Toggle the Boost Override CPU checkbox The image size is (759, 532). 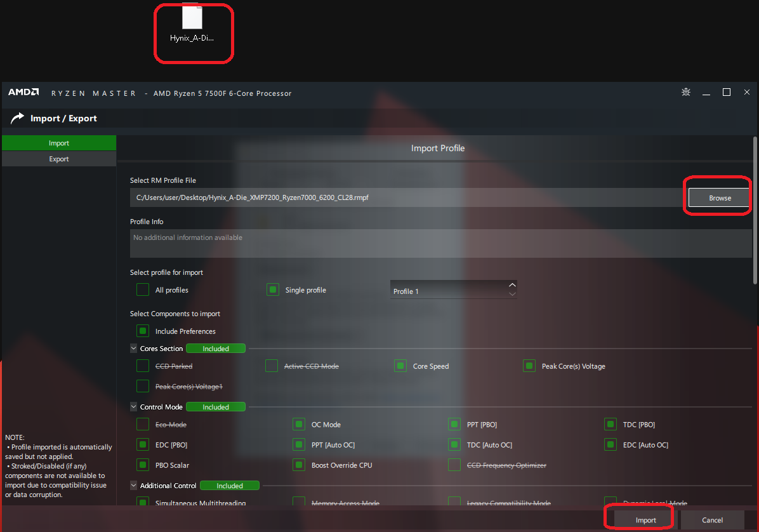pos(299,465)
